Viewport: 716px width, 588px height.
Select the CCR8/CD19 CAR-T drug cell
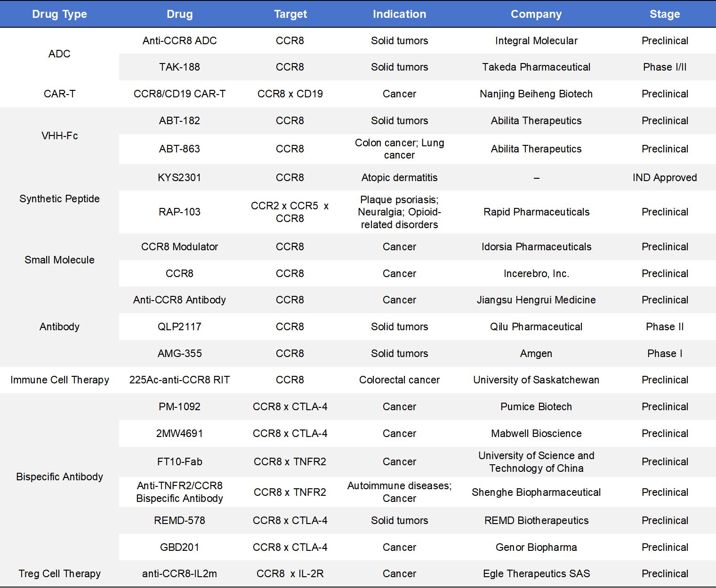pos(179,94)
